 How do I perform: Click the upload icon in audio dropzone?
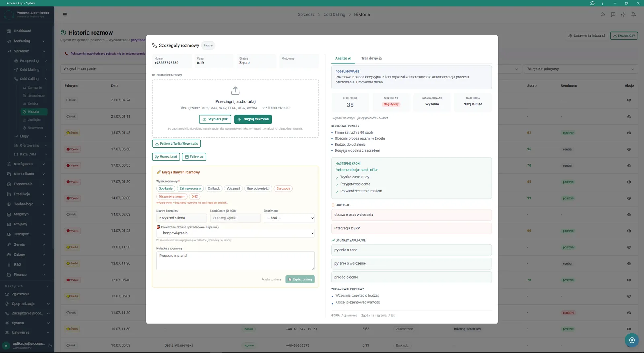pyautogui.click(x=235, y=91)
